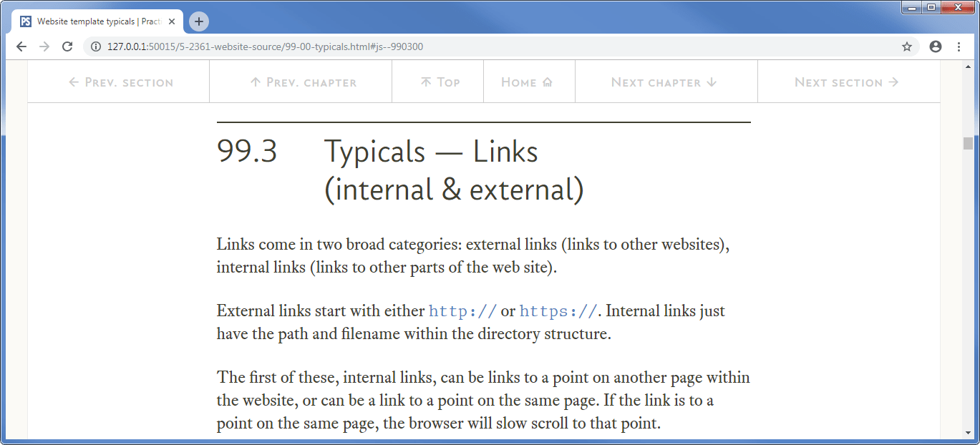
Task: View site information icon in address bar
Action: pos(96,47)
